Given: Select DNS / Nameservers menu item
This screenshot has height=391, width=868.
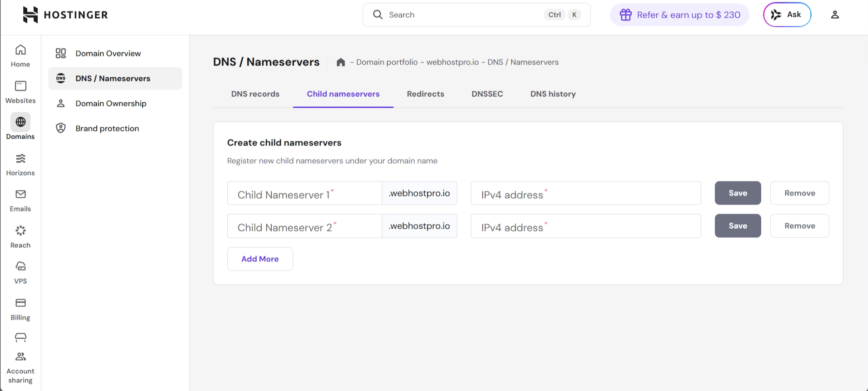Looking at the screenshot, I should 115,78.
